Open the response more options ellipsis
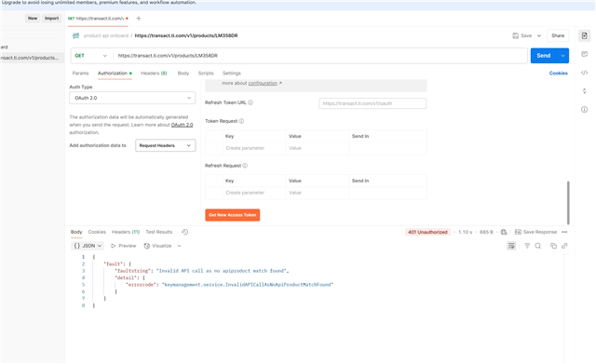The image size is (596, 364). 564,232
